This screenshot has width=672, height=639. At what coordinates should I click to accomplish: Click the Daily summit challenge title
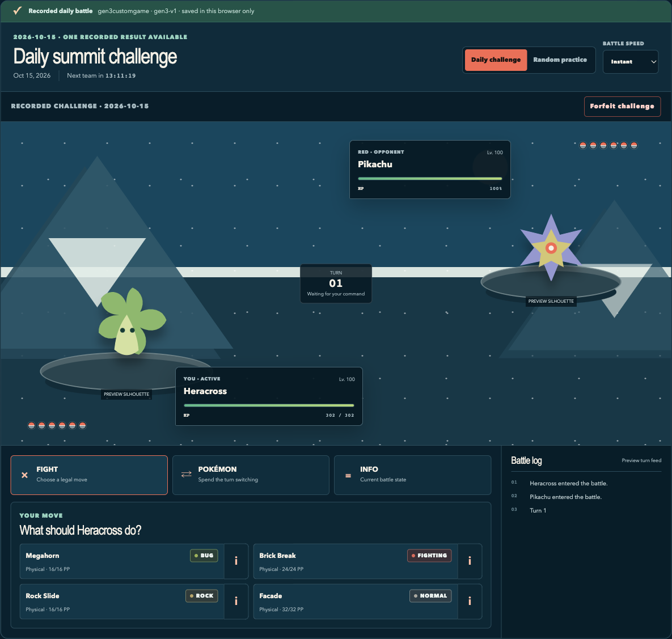tap(95, 57)
